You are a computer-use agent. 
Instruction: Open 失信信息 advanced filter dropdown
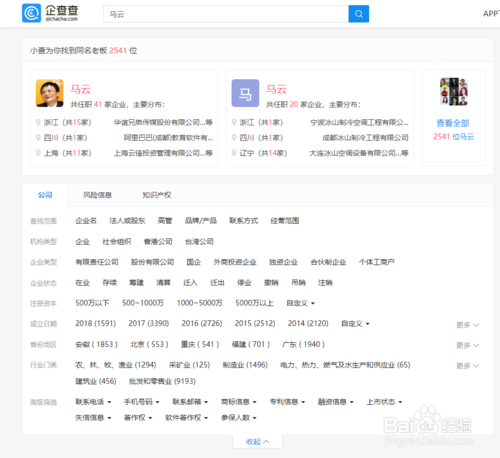pyautogui.click(x=93, y=417)
